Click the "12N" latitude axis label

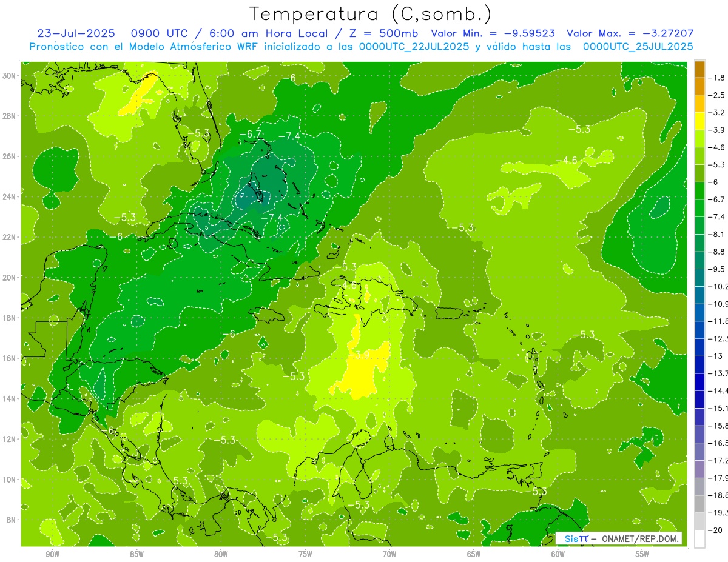coord(10,439)
